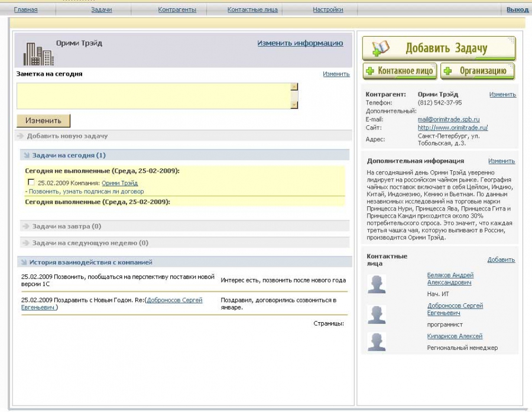Open the Настройки menu

coord(327,10)
